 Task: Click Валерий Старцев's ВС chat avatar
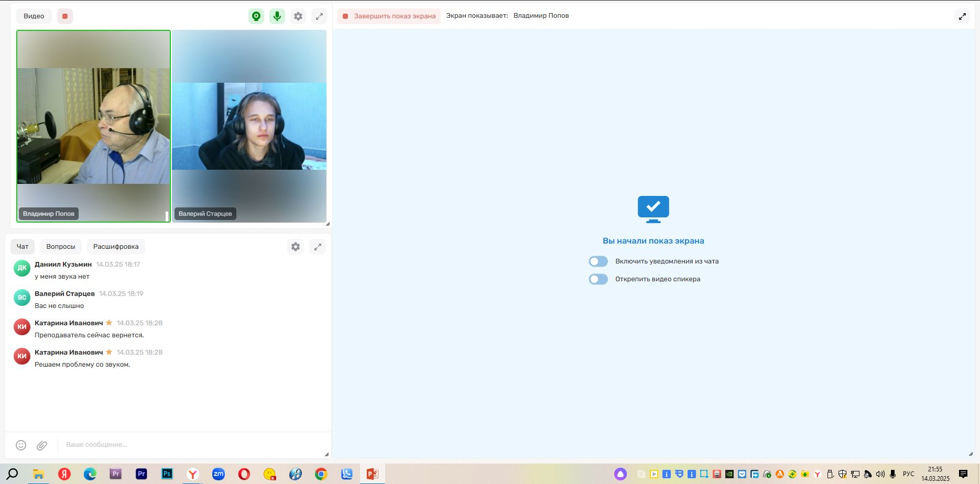point(22,298)
